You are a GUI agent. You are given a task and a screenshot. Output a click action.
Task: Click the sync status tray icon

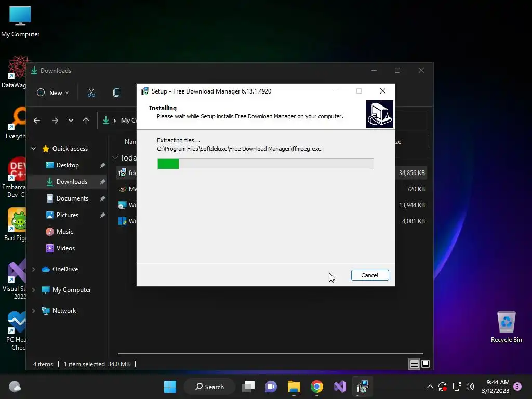(443, 387)
